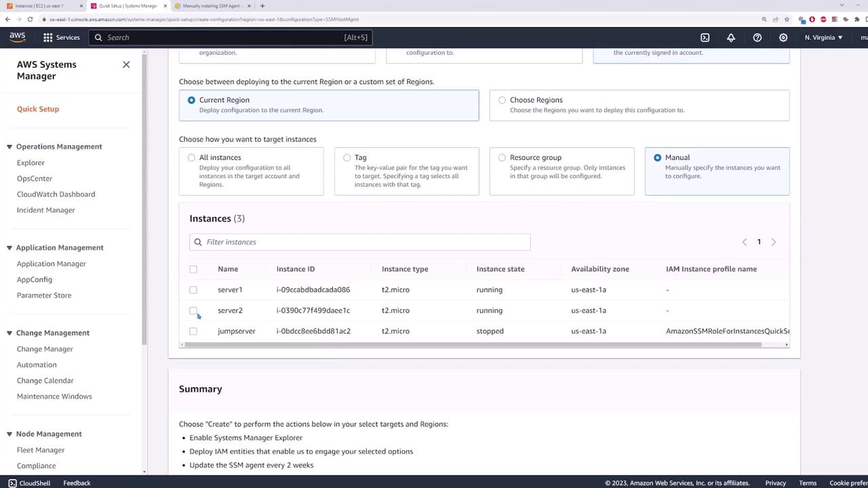Viewport: 868px width, 488px height.
Task: Open the Privacy link in the footer
Action: point(776,483)
